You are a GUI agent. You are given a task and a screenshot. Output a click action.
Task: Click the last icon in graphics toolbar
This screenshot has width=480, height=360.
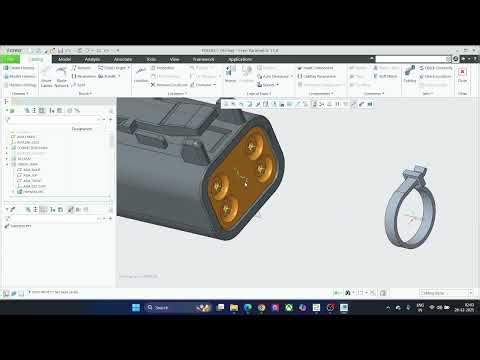coord(370,104)
